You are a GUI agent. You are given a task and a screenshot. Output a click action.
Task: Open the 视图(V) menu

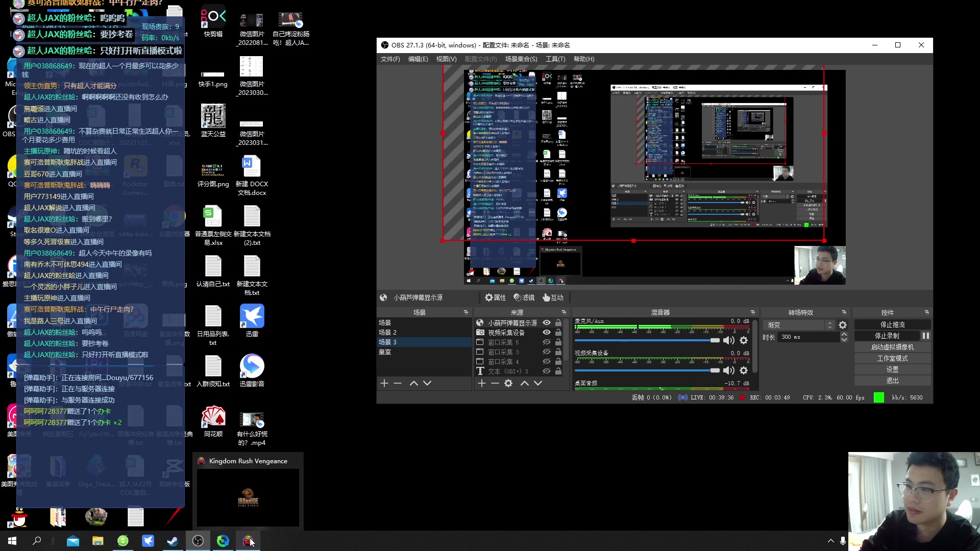(x=446, y=59)
